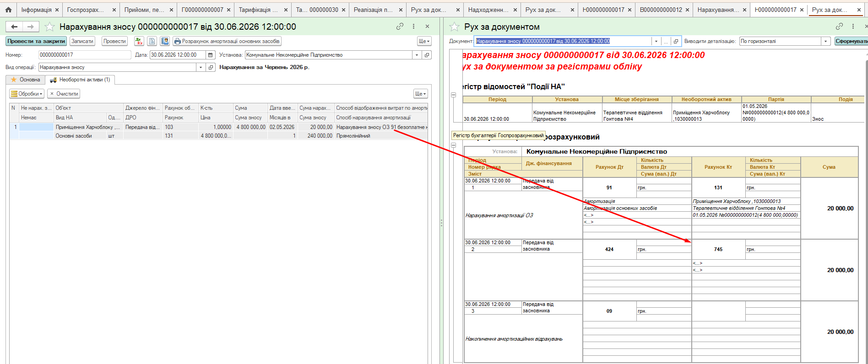Go back with the left arrow
The height and width of the screenshot is (364, 868).
14,27
